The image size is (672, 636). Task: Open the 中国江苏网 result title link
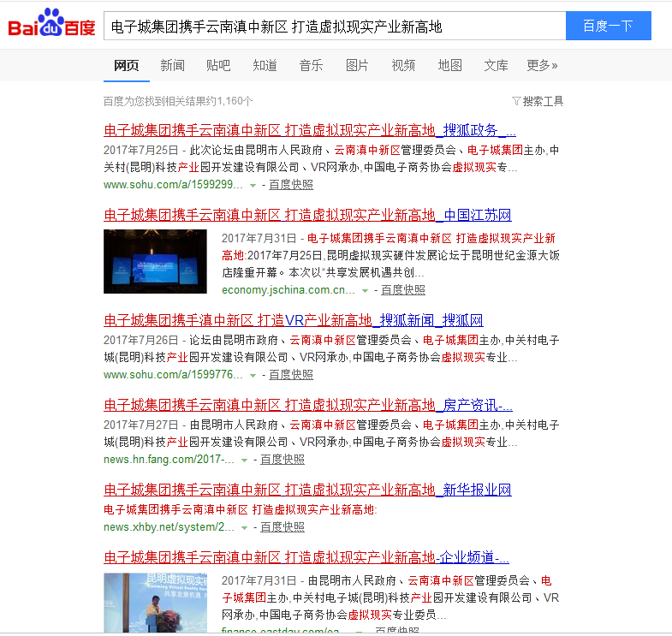pos(307,215)
